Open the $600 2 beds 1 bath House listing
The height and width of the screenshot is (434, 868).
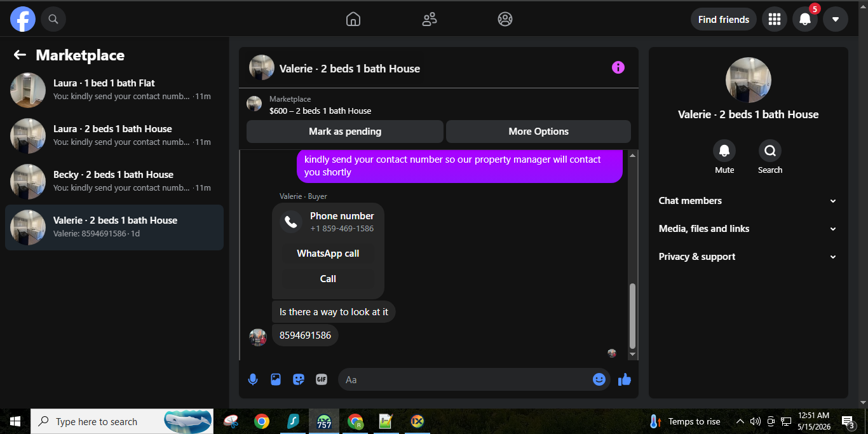click(x=320, y=111)
